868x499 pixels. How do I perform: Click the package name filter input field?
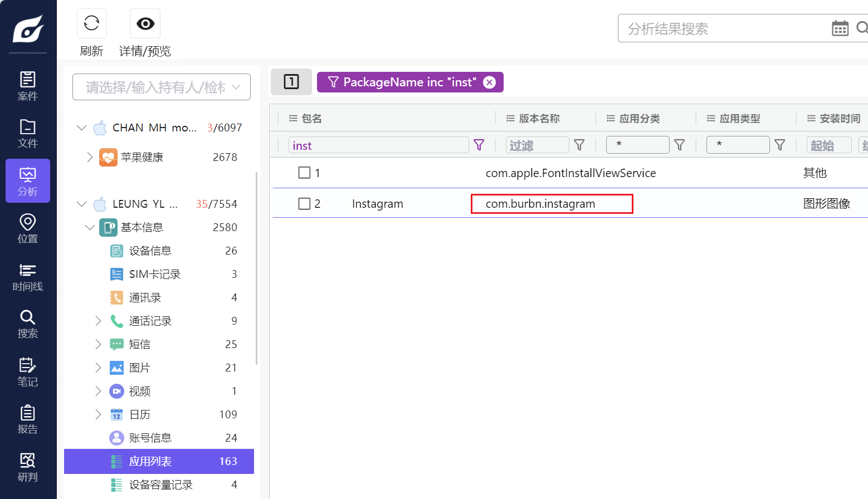[x=378, y=145]
